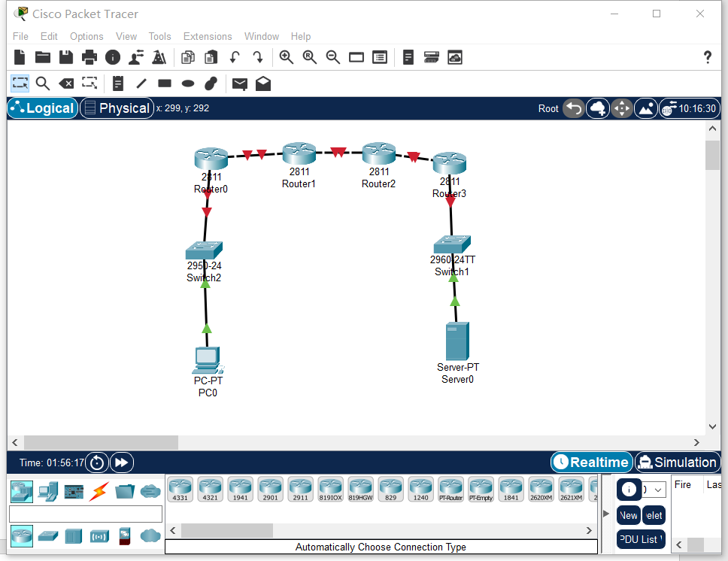Switch to Physical workspace view
The image size is (728, 561).
(x=117, y=108)
